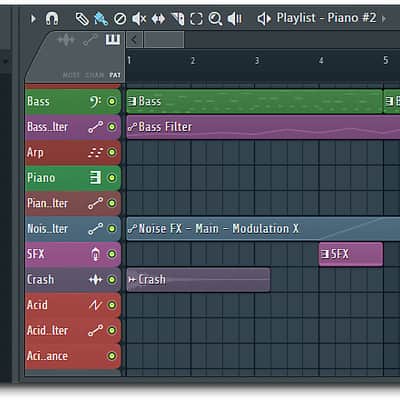Screen dimensions: 400x400
Task: Click automation icon on Acid..lter track
Action: pos(95,331)
